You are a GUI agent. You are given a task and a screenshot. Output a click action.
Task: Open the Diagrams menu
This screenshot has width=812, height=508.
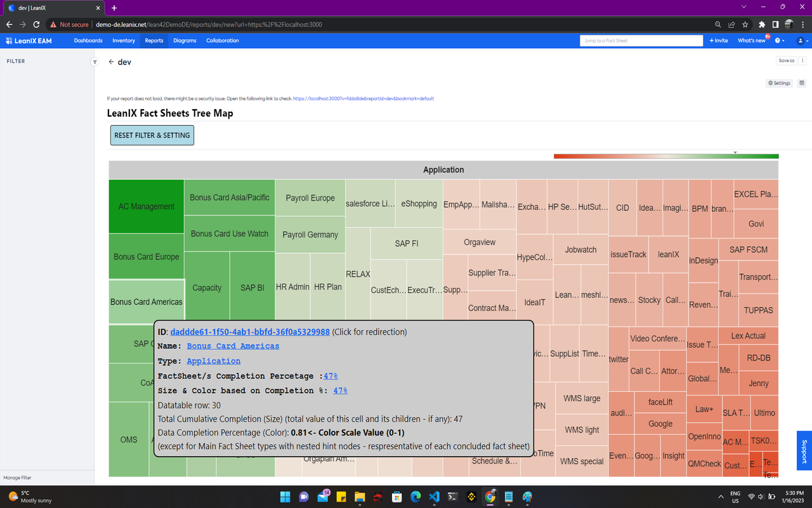point(185,41)
